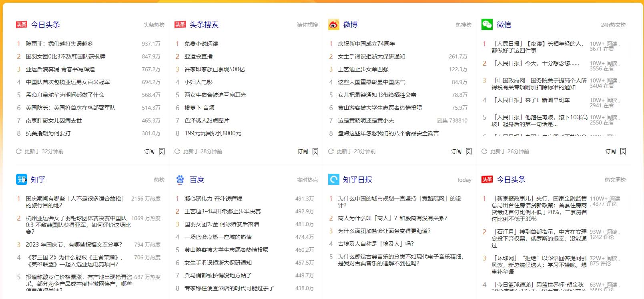Open Weibo topic 盘点这些年忽悠我们的八个食品安全谣言

click(388, 133)
